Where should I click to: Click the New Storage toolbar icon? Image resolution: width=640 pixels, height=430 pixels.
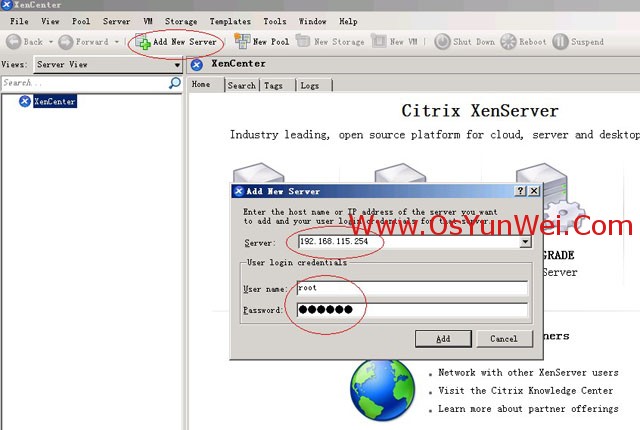point(303,41)
